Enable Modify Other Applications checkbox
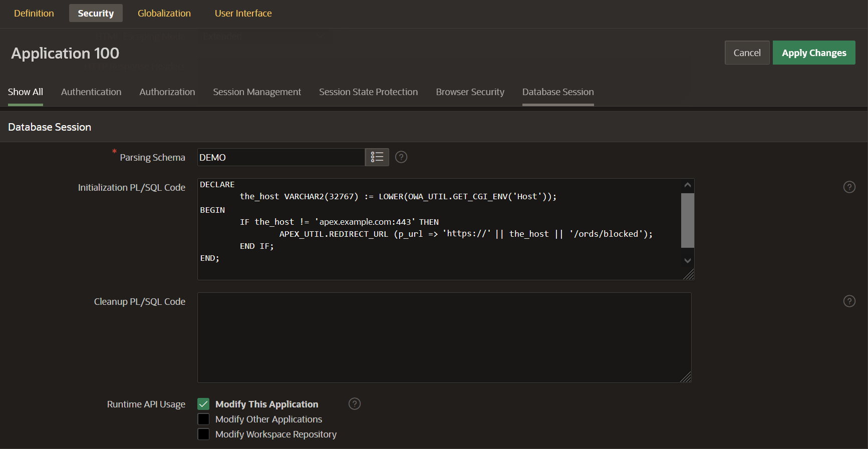Screen dimensions: 868x449 tap(203, 419)
